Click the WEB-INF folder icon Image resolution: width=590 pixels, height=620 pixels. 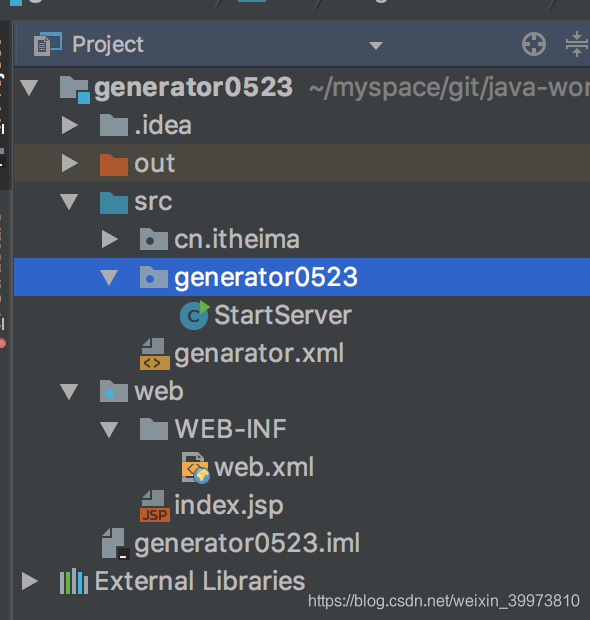(x=154, y=429)
